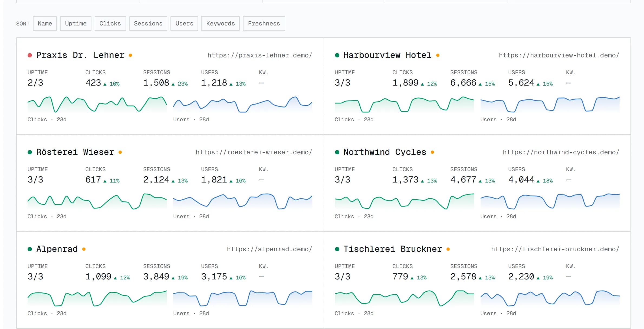The image size is (644, 329).
Task: Select sessions value 3,849
Action: pos(156,277)
